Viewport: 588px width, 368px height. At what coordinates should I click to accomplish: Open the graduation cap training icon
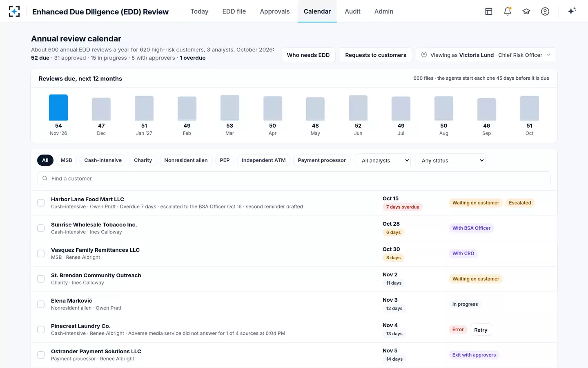[x=526, y=11]
